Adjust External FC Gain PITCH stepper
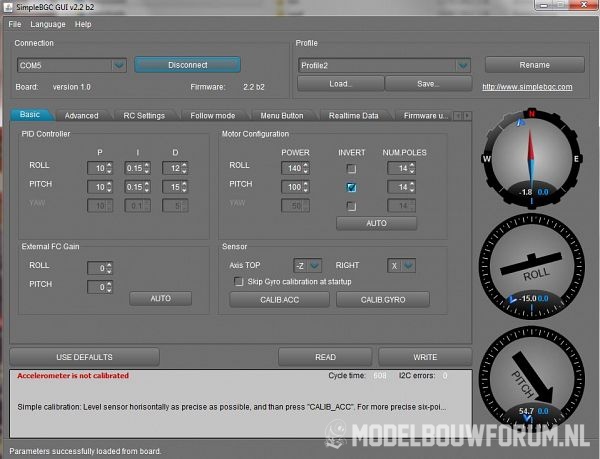 coord(109,287)
